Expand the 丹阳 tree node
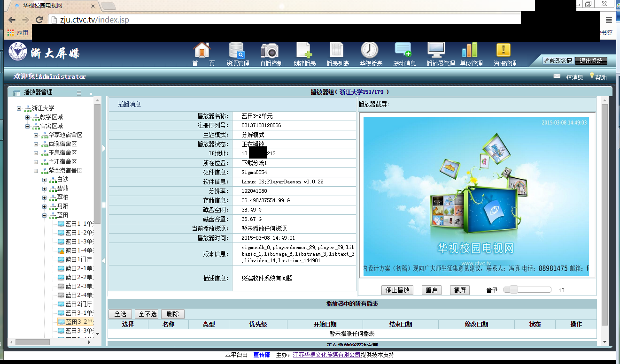620x364 pixels. 45,206
